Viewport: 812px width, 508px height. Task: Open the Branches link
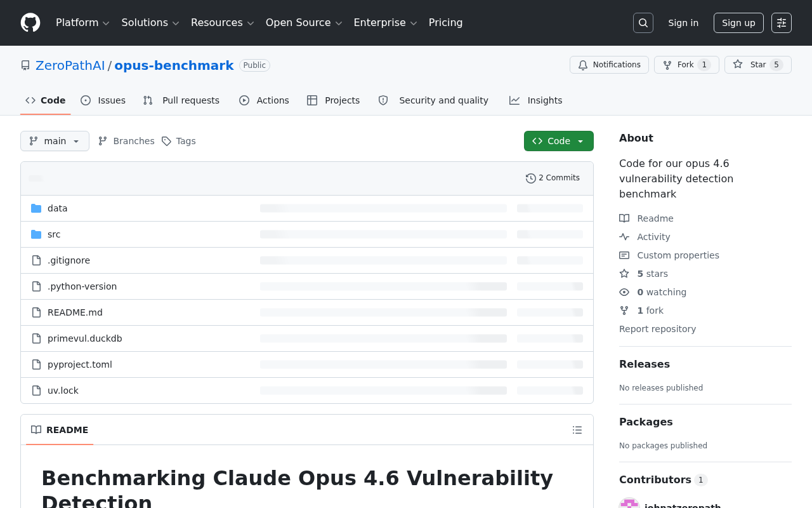pos(126,141)
